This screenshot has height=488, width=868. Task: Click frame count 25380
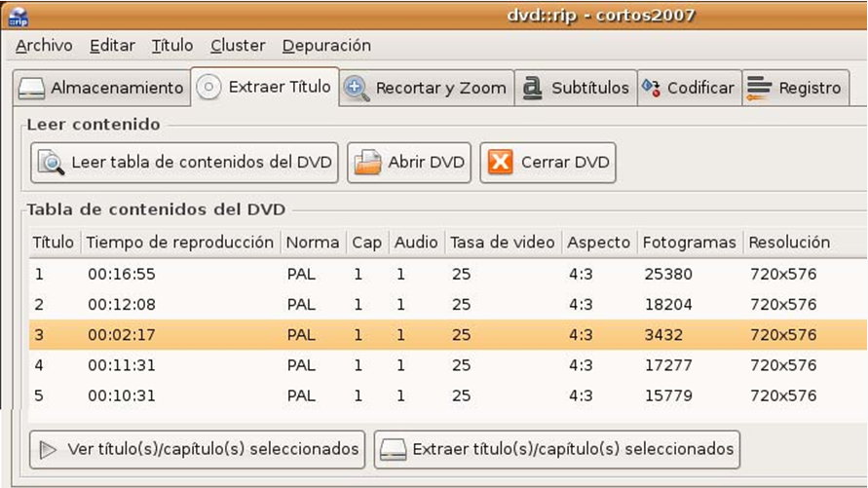(x=668, y=274)
